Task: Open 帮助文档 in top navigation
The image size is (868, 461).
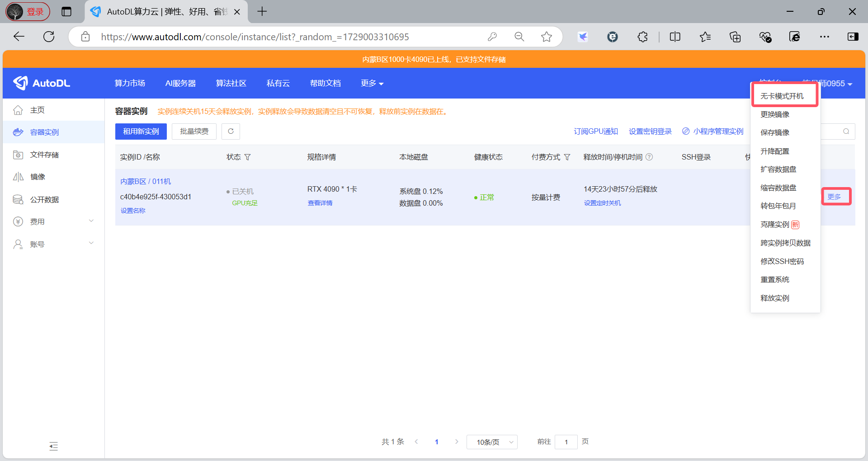Action: (325, 83)
